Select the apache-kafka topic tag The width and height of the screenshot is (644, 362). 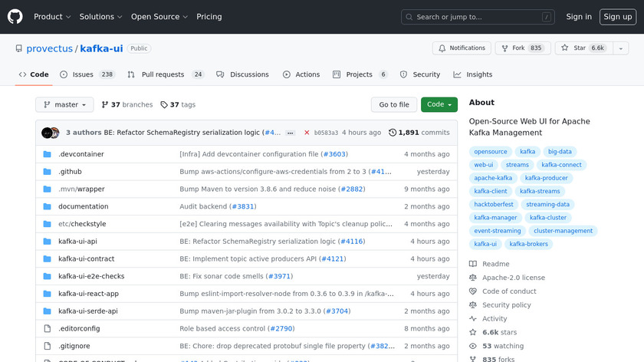(493, 178)
